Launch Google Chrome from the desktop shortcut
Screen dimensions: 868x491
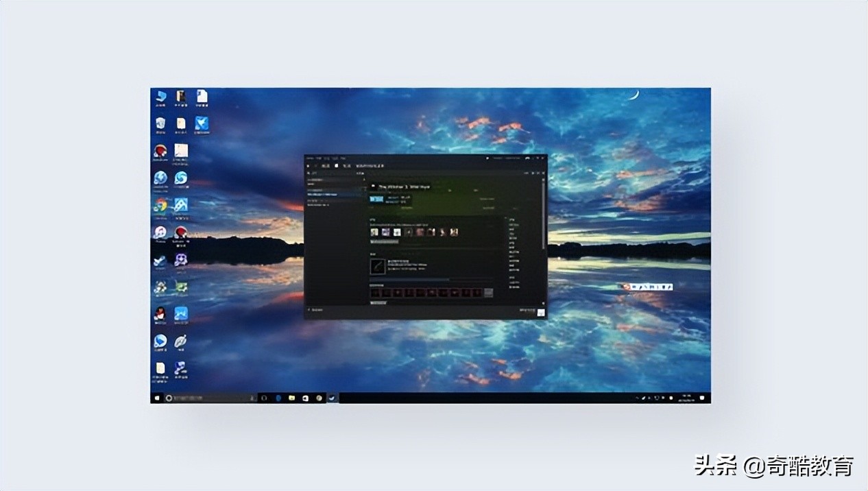coord(160,206)
